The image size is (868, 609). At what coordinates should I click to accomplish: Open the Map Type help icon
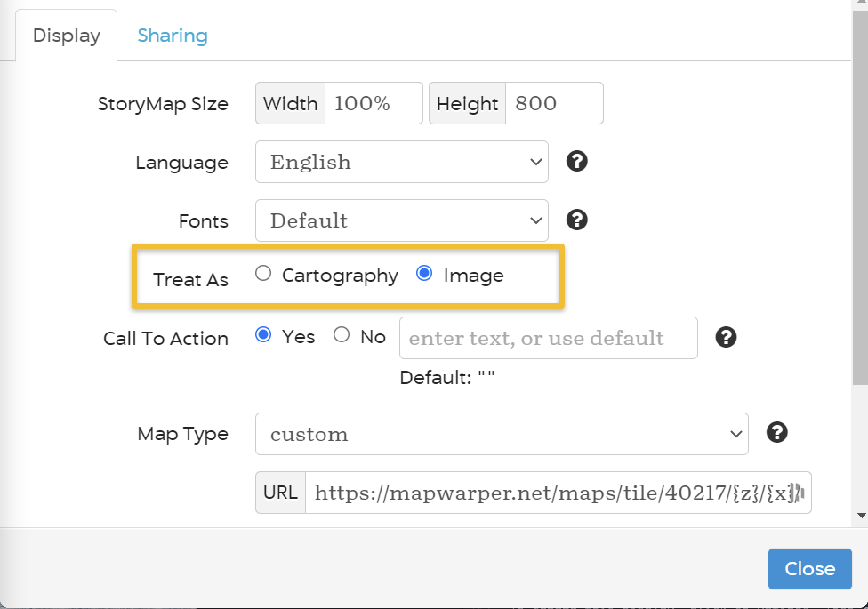click(x=777, y=433)
